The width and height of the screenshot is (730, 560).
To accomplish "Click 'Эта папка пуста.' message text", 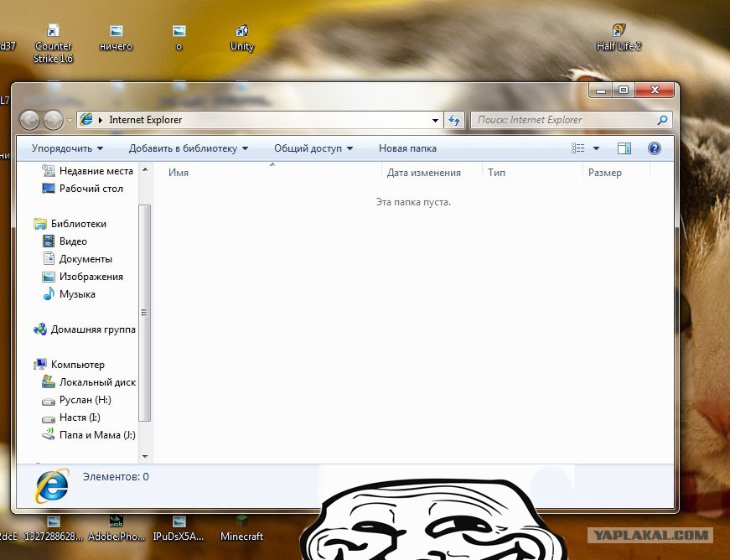I will click(413, 202).
